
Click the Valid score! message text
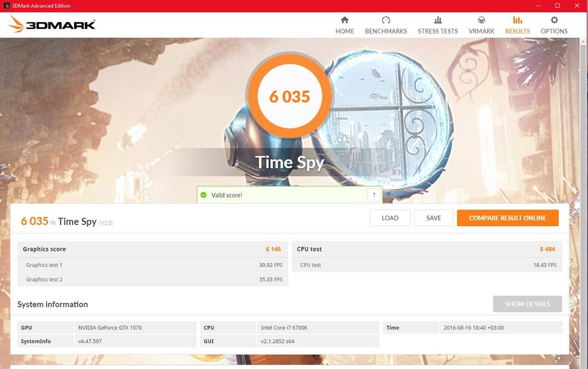click(x=226, y=195)
